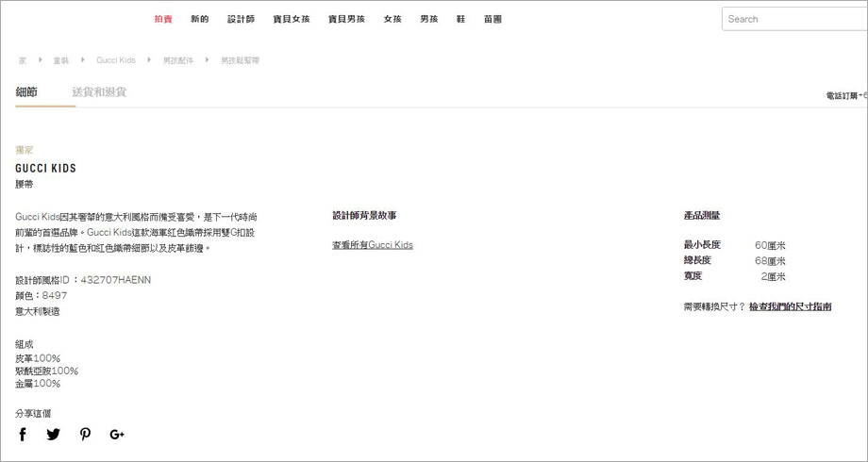Go to 家 home breadcrumb
868x462 pixels.
22,60
